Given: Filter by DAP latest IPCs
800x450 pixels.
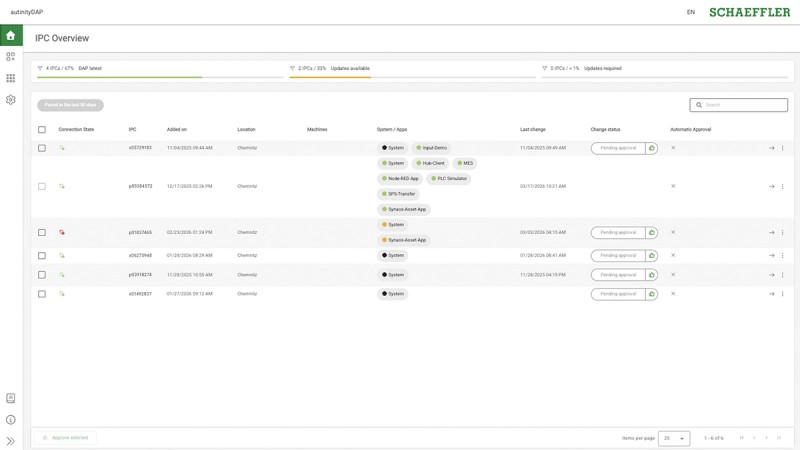Looking at the screenshot, I should pos(70,69).
